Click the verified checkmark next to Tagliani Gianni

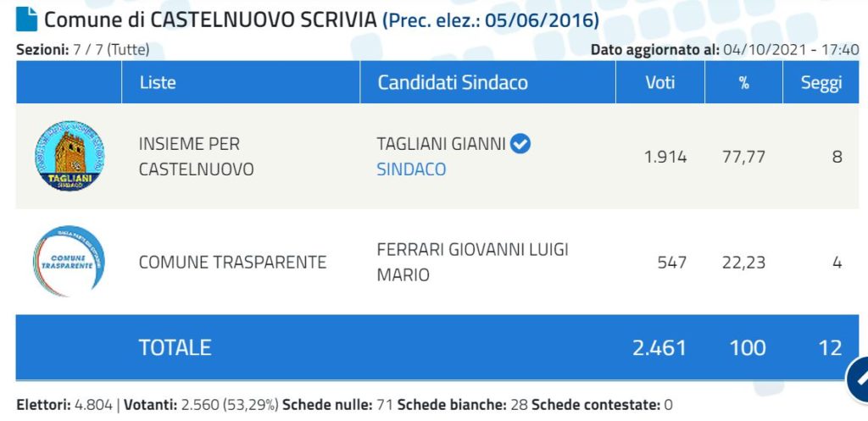pos(520,144)
